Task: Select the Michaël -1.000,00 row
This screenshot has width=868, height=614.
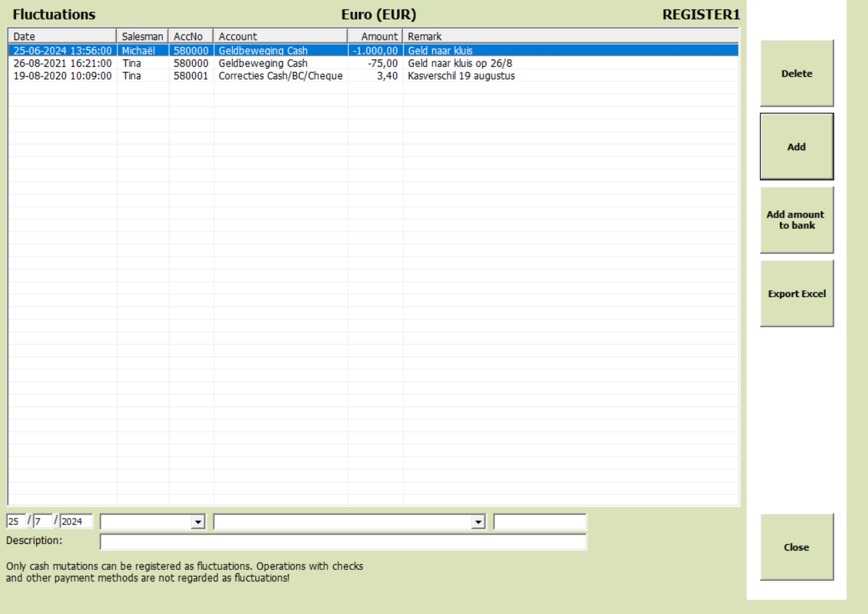Action: [373, 50]
